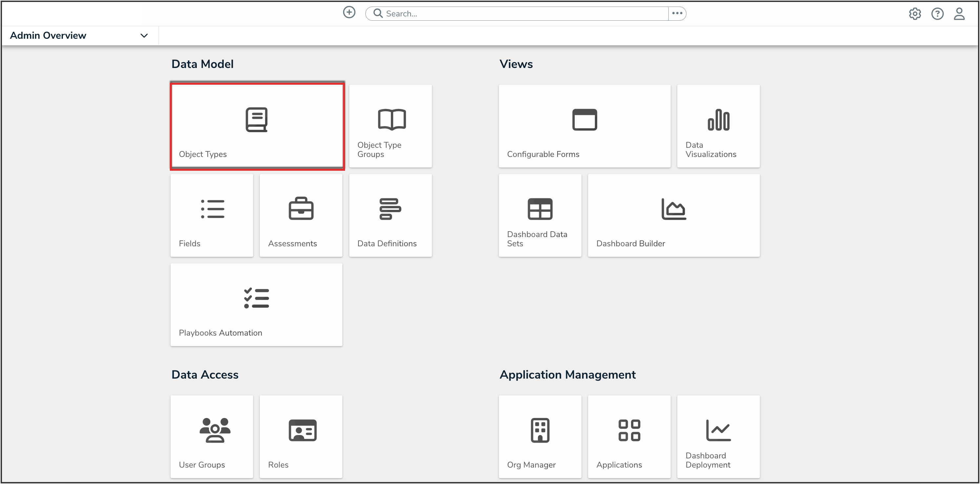Open the Data Definitions tile
The width and height of the screenshot is (980, 484).
390,215
